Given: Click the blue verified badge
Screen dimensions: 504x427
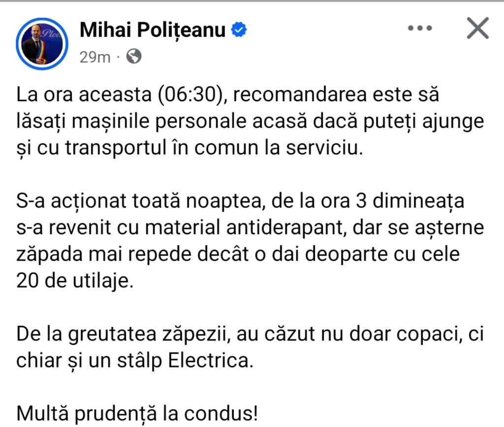Looking at the screenshot, I should click(x=239, y=30).
